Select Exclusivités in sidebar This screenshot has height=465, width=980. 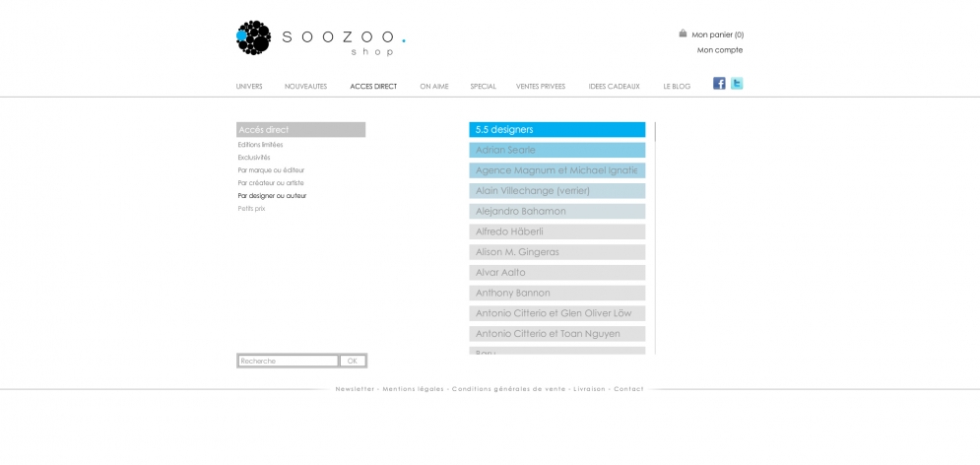tap(254, 158)
